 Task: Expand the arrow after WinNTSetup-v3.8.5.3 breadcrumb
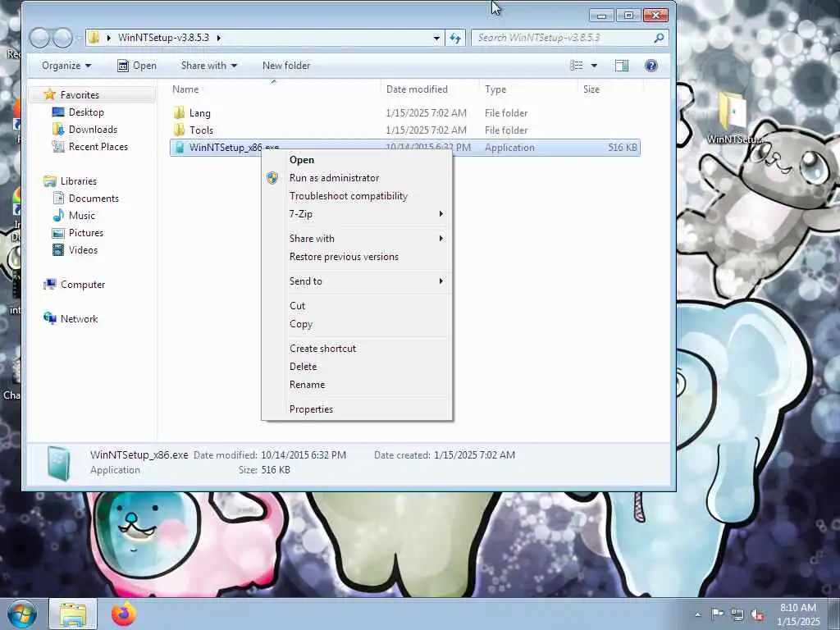pyautogui.click(x=218, y=38)
